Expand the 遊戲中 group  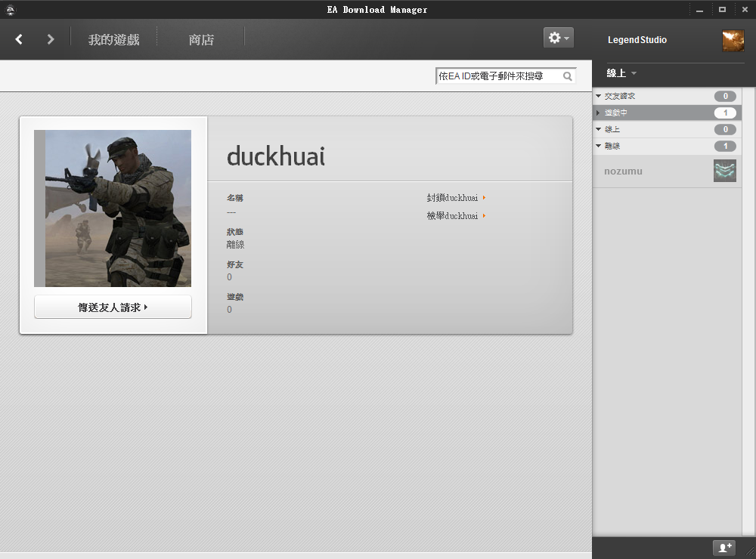click(599, 113)
